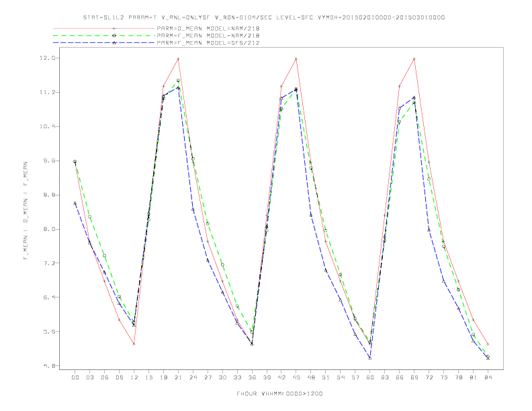Click x-axis tick label 57
This screenshot has height=411, width=532.
355,377
